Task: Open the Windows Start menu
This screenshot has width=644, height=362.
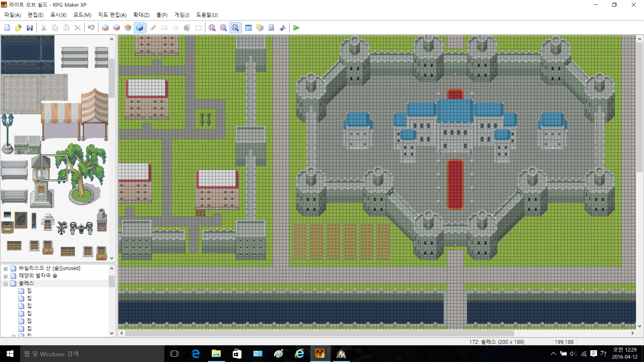Action: [x=10, y=354]
